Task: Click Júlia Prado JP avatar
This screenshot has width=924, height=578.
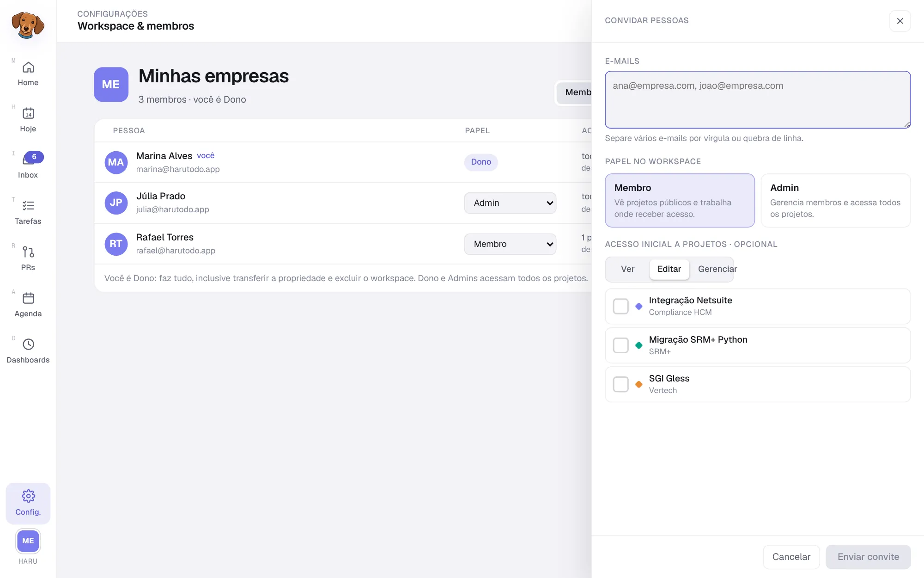Action: pyautogui.click(x=116, y=203)
